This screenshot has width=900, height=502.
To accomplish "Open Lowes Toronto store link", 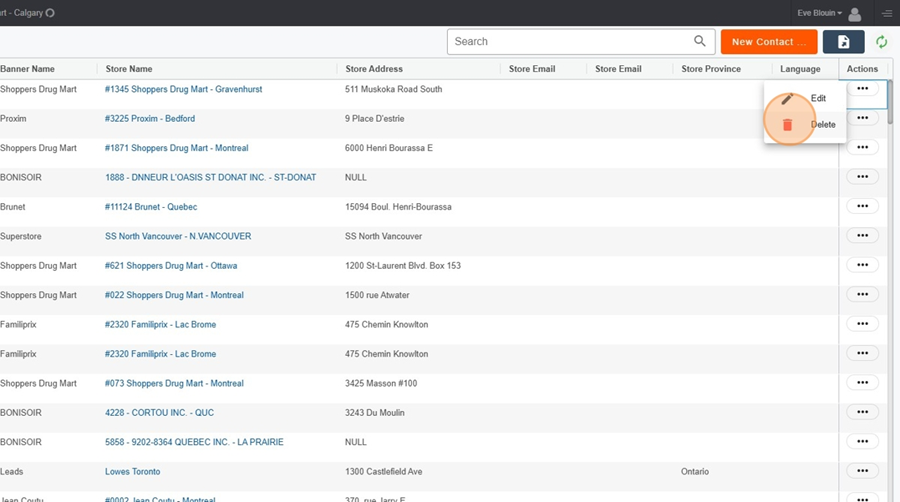I will [x=133, y=472].
